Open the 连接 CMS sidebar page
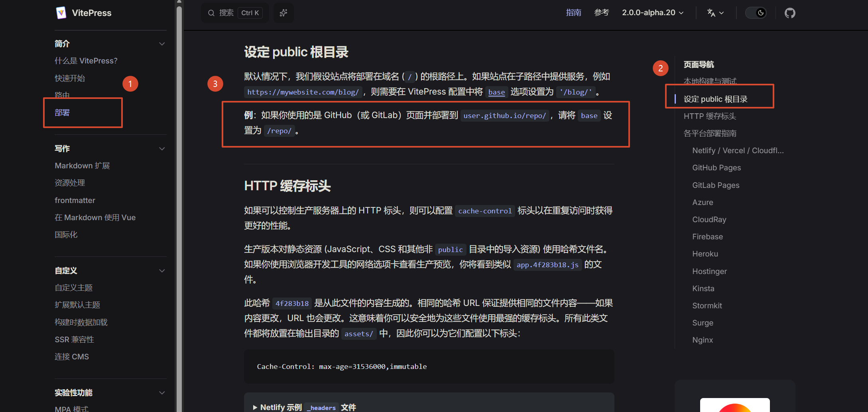 [72, 357]
